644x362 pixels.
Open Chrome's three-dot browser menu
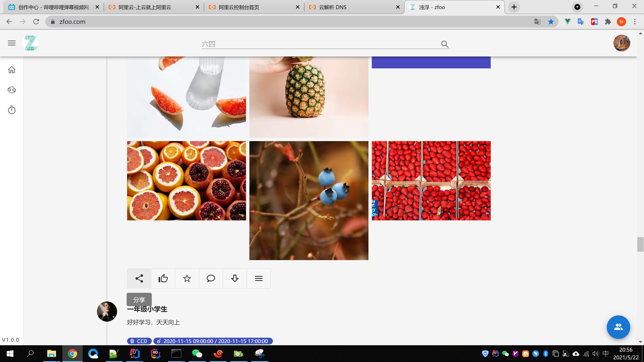coord(635,21)
